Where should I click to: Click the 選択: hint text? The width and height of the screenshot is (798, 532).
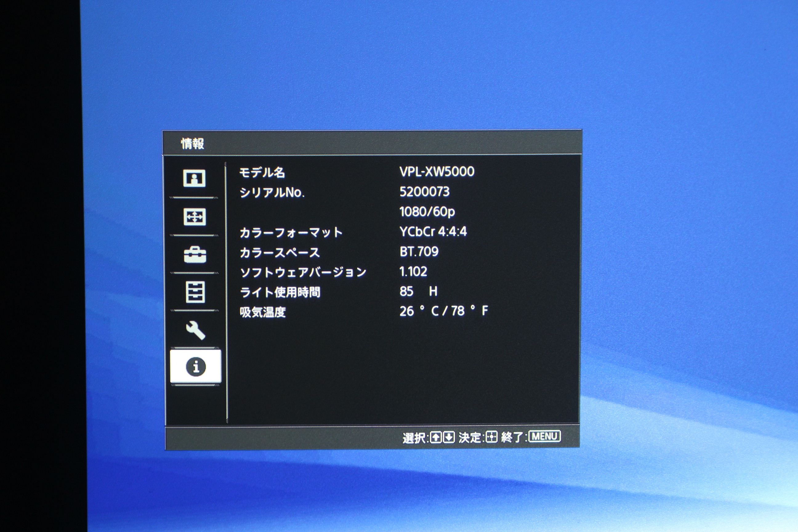click(416, 438)
